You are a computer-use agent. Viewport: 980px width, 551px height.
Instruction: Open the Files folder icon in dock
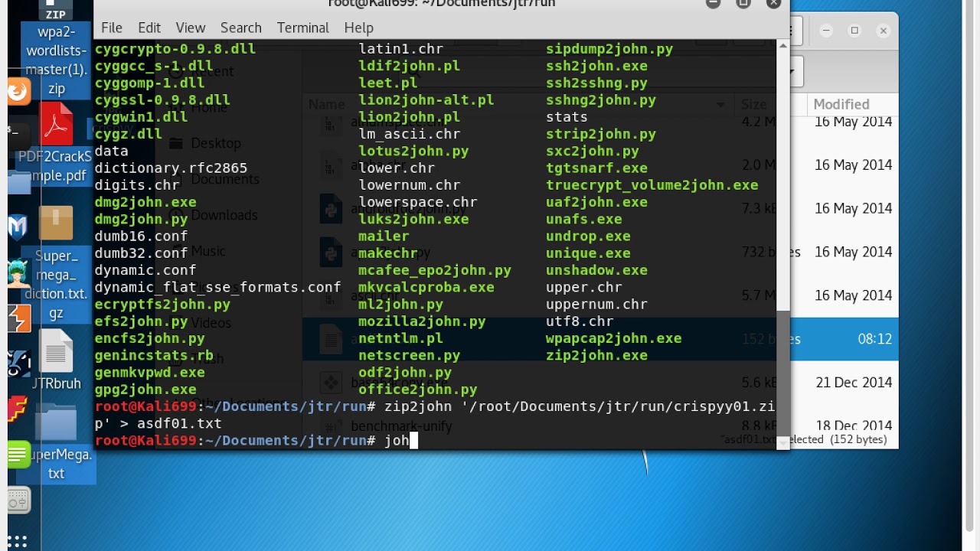[x=18, y=182]
